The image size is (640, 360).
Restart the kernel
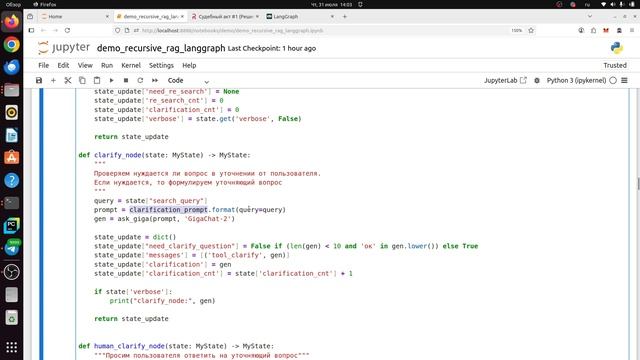(x=140, y=80)
